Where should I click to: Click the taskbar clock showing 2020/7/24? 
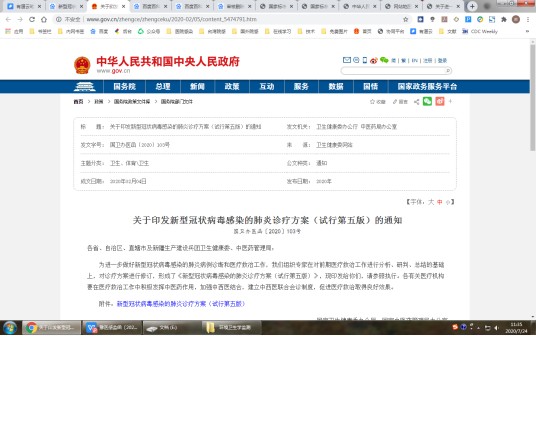coord(516,328)
